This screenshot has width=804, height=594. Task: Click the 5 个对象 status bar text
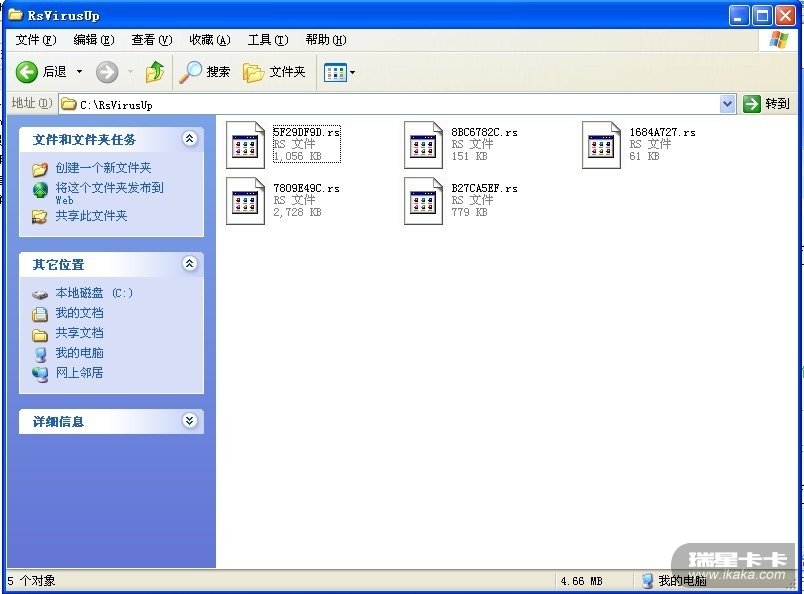point(31,581)
